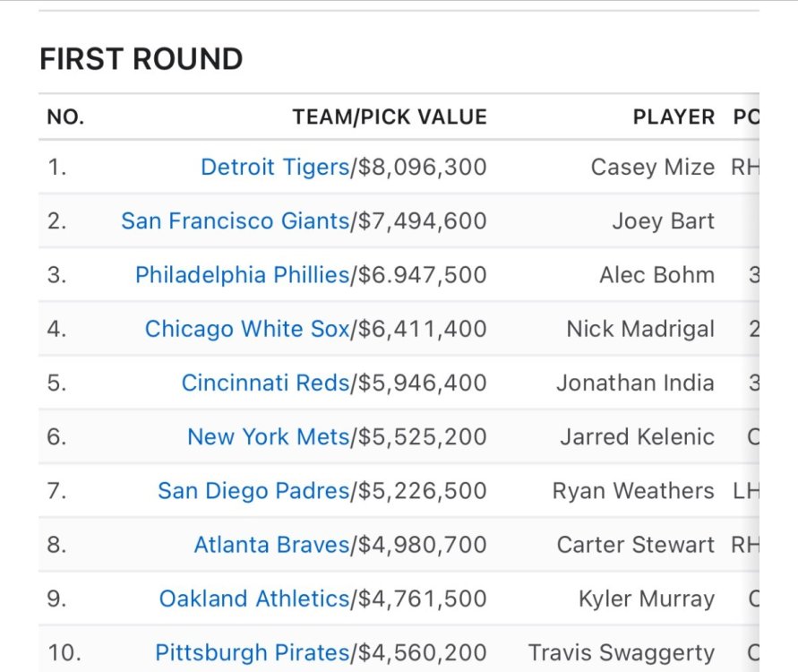This screenshot has width=798, height=672.
Task: Open the Detroit Tigers team link
Action: tap(275, 168)
